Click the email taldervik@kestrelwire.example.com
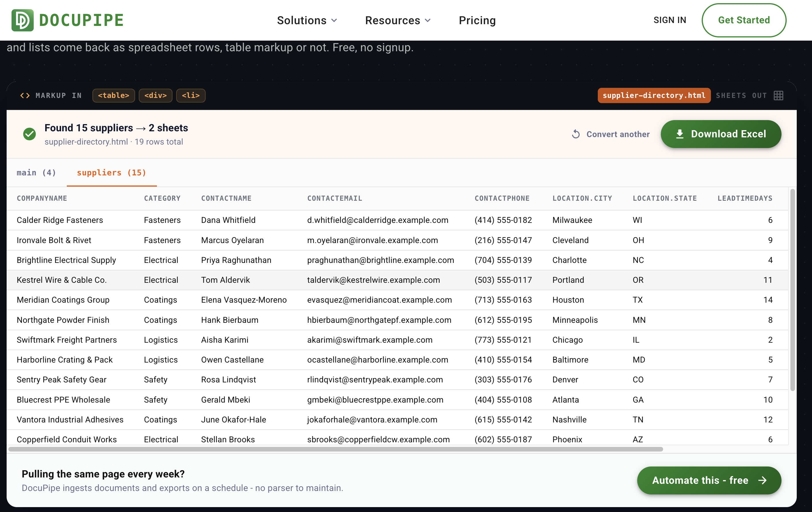The image size is (812, 512). [x=374, y=280]
